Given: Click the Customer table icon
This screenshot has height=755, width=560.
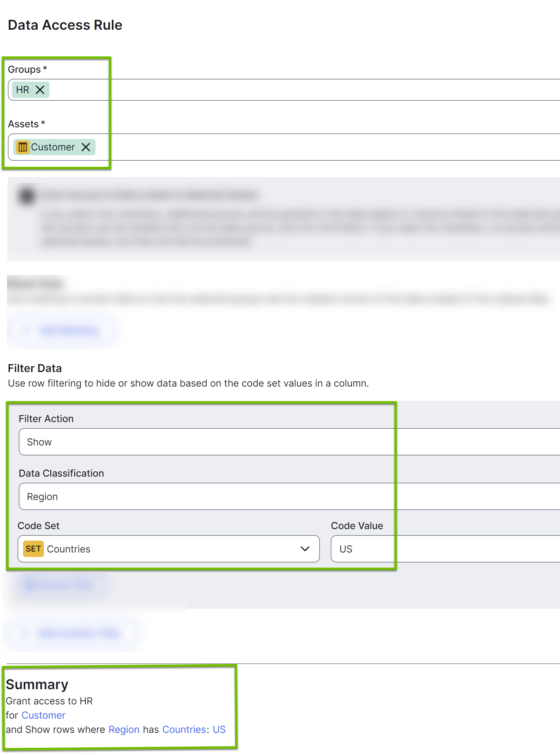Looking at the screenshot, I should pos(23,147).
